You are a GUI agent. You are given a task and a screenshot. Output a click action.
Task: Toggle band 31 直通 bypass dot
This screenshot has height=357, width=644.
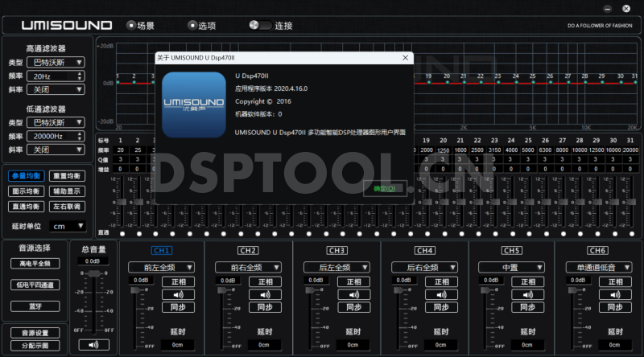(632, 234)
